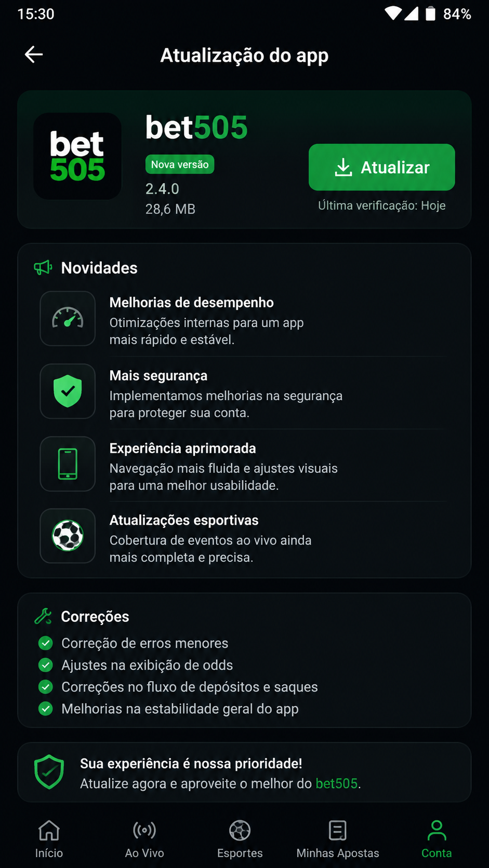The height and width of the screenshot is (868, 489).
Task: Click the green security shield icon
Action: [68, 391]
